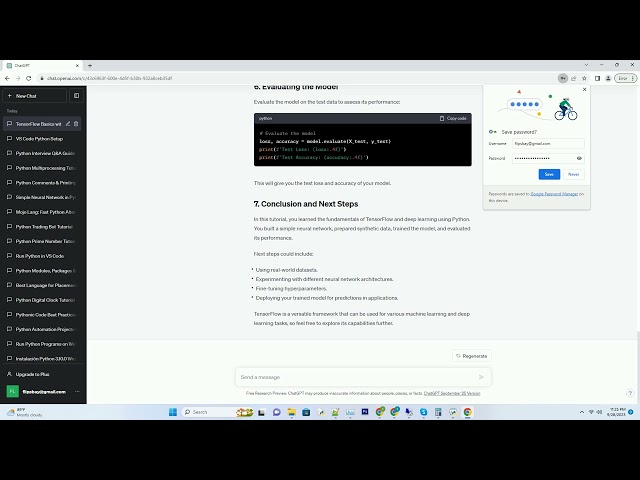The height and width of the screenshot is (480, 640).
Task: Open Python Automation Projects chat
Action: click(x=42, y=329)
